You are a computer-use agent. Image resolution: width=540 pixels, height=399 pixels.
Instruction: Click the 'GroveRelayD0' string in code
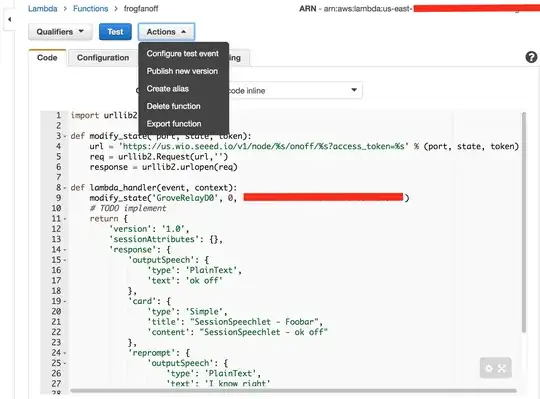coord(185,198)
